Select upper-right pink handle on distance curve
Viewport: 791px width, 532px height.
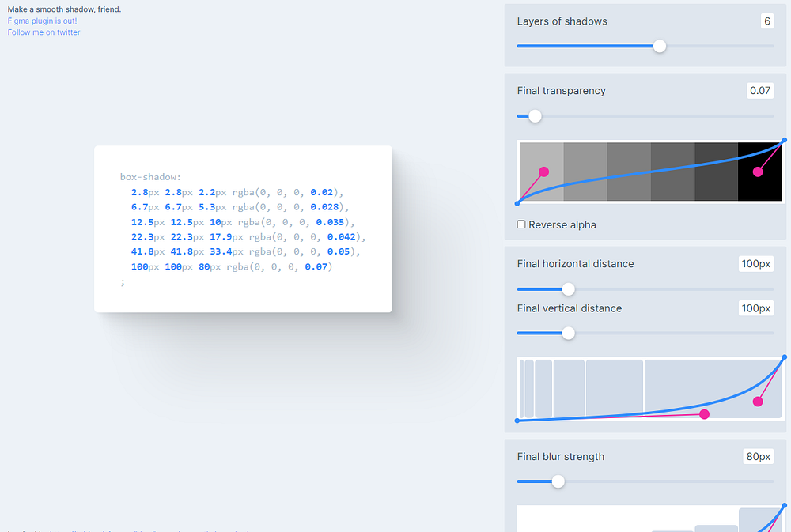tap(758, 402)
